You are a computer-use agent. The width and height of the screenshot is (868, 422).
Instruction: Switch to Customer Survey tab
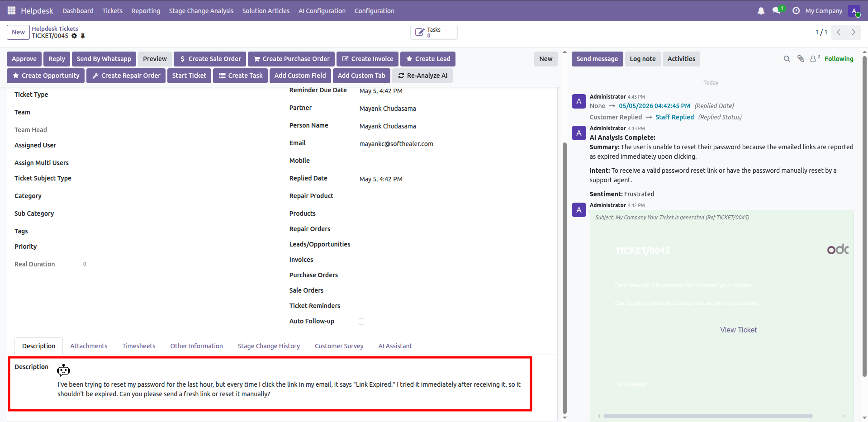coord(339,346)
